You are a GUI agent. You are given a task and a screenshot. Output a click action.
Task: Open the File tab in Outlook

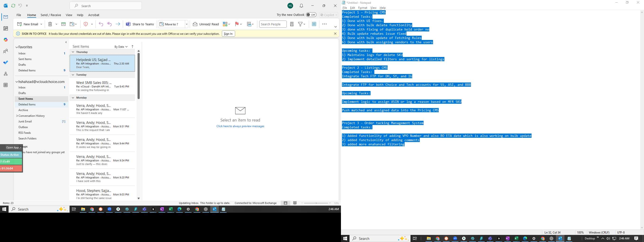[x=19, y=15]
